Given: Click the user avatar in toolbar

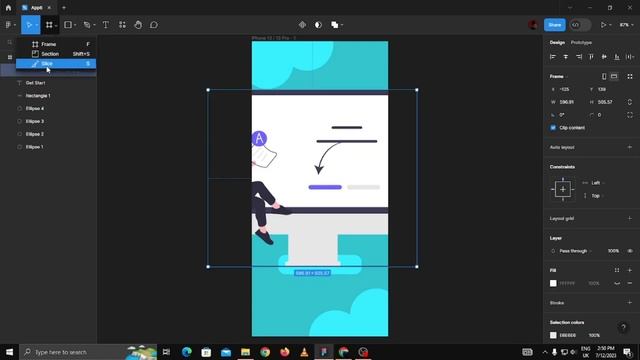Looking at the screenshot, I should [x=533, y=25].
